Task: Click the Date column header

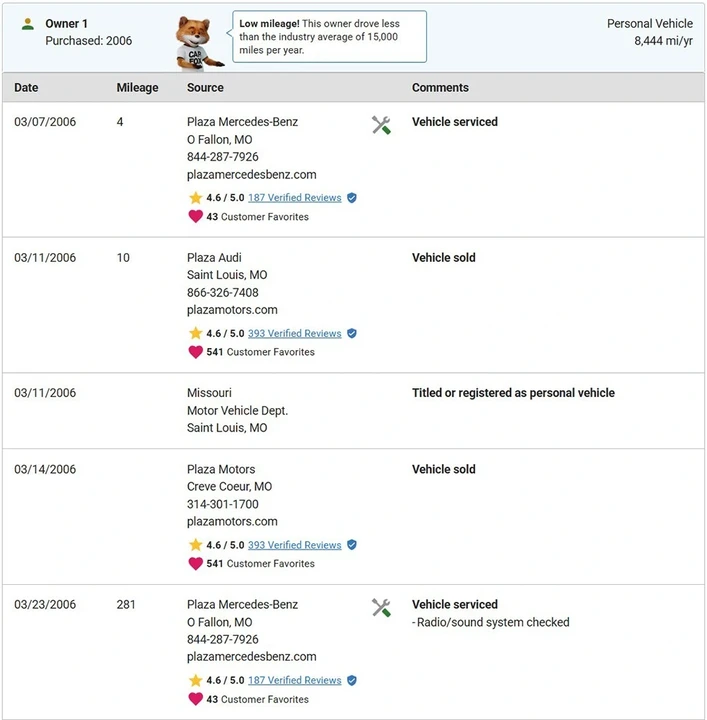Action: [x=26, y=88]
